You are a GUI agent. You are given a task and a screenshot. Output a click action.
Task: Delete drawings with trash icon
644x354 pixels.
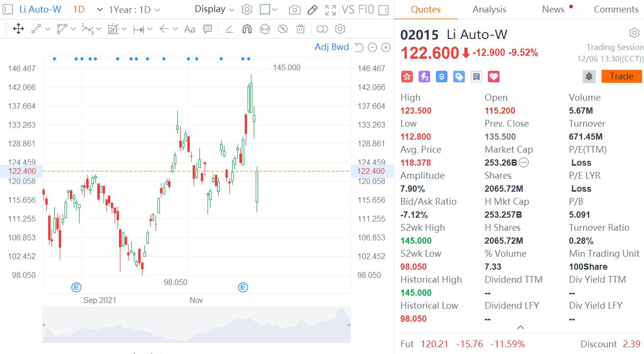pyautogui.click(x=301, y=29)
